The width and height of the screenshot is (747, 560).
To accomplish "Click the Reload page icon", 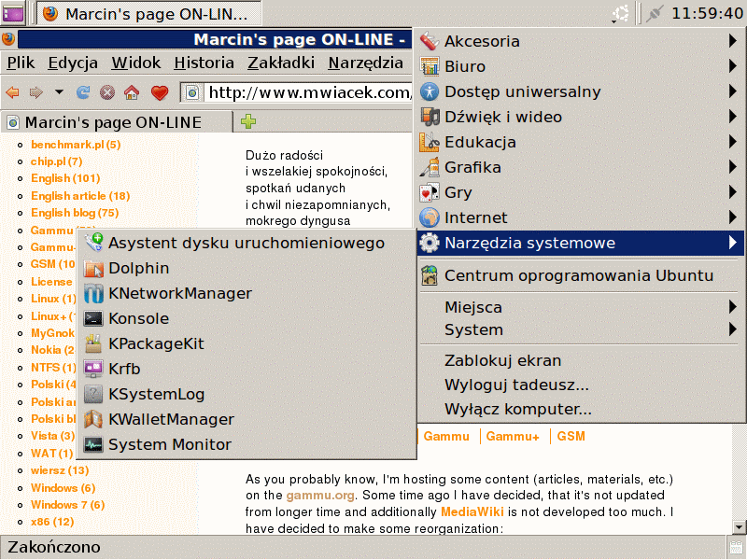I will (83, 92).
